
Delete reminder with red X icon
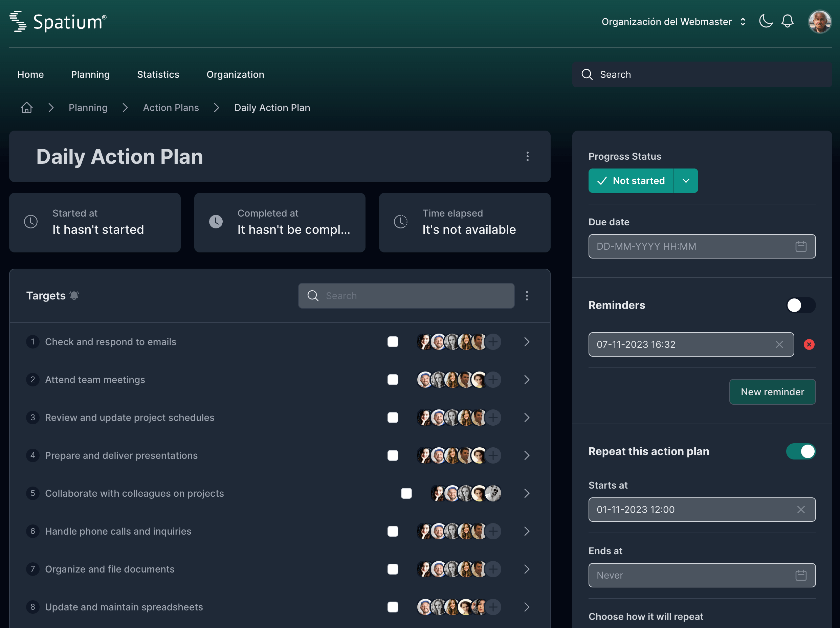point(809,344)
